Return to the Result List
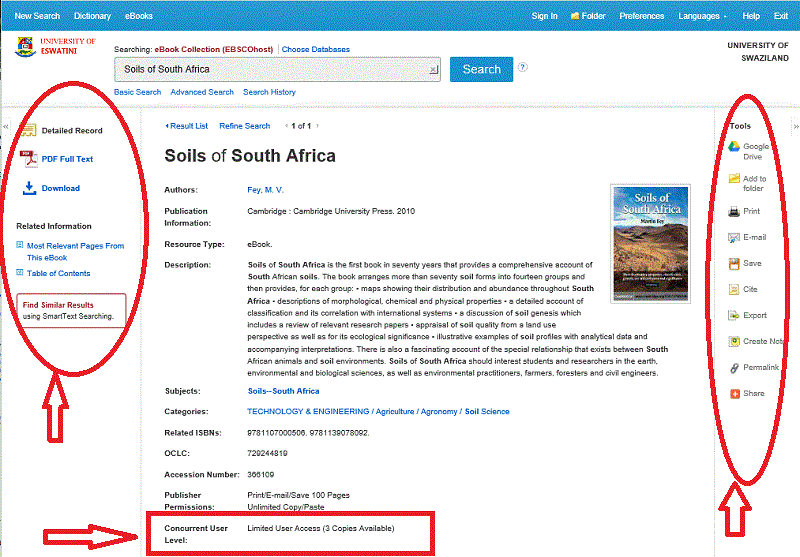The image size is (800, 557). (187, 126)
